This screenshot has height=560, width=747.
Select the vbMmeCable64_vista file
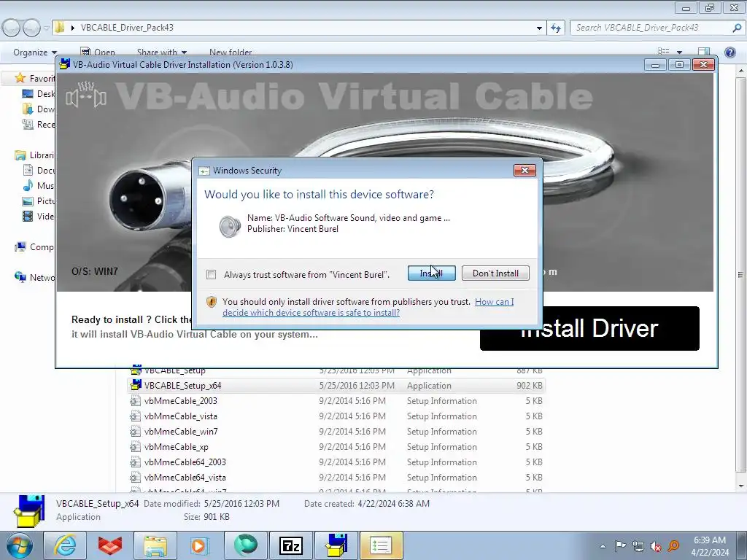pyautogui.click(x=336, y=477)
